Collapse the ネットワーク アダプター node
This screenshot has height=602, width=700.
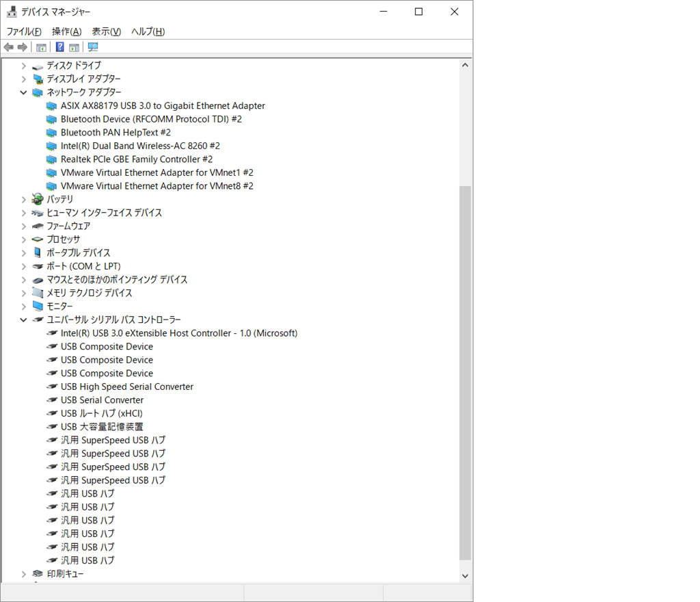(x=24, y=92)
